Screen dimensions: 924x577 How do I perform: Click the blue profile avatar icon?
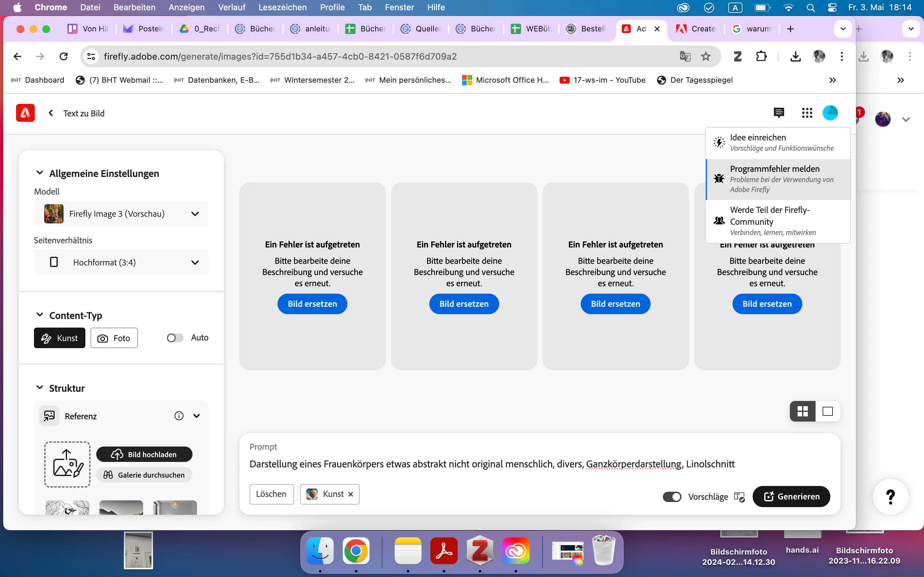830,113
